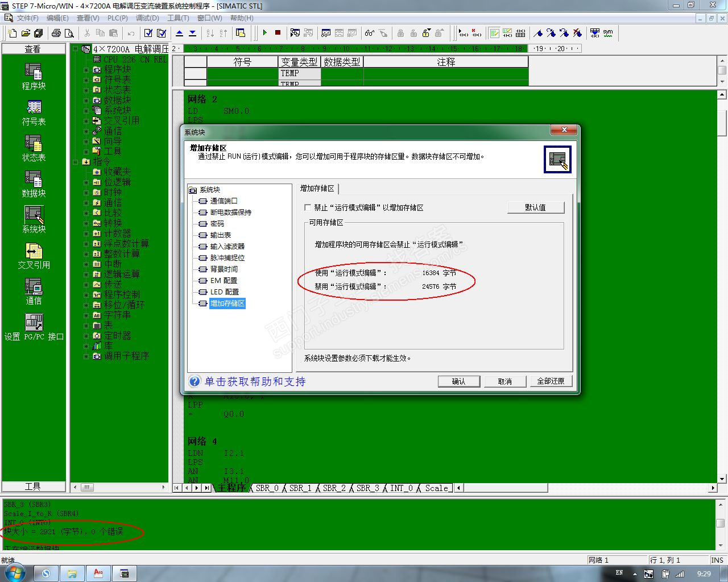This screenshot has height=582, width=728.
Task: Click the blue help question mark icon
Action: click(195, 381)
